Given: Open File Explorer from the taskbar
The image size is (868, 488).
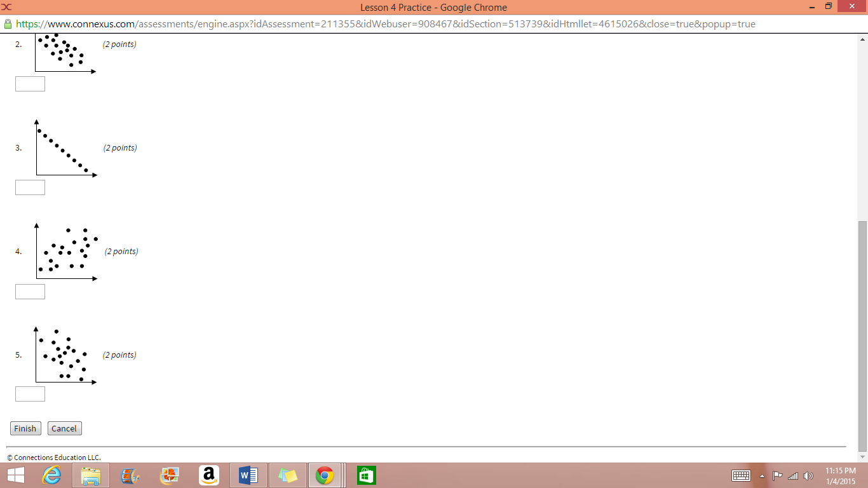Looking at the screenshot, I should click(x=90, y=475).
